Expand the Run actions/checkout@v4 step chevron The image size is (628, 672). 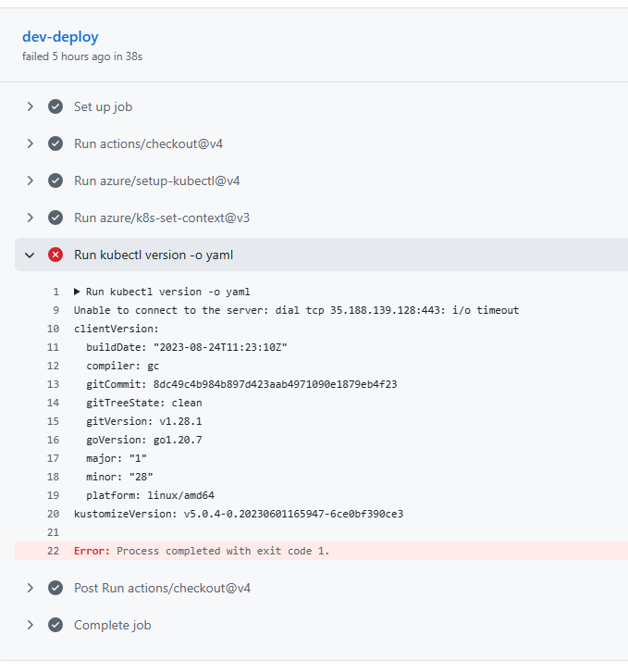tap(30, 143)
